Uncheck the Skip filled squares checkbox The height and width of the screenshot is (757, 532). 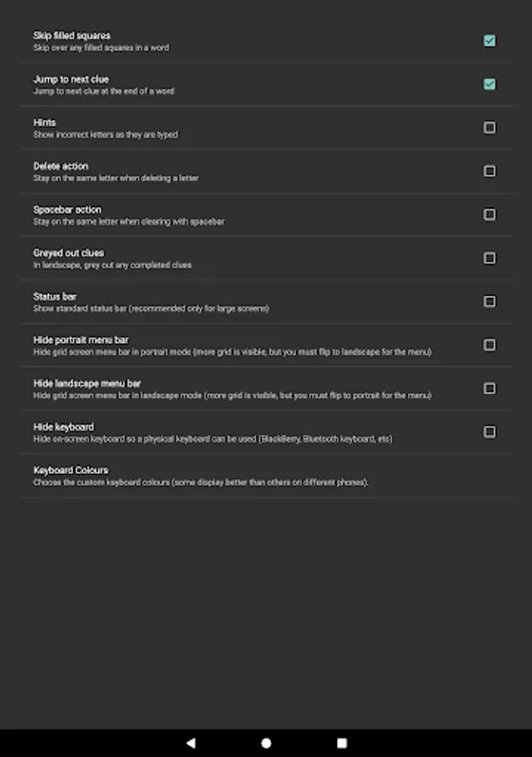pos(489,40)
